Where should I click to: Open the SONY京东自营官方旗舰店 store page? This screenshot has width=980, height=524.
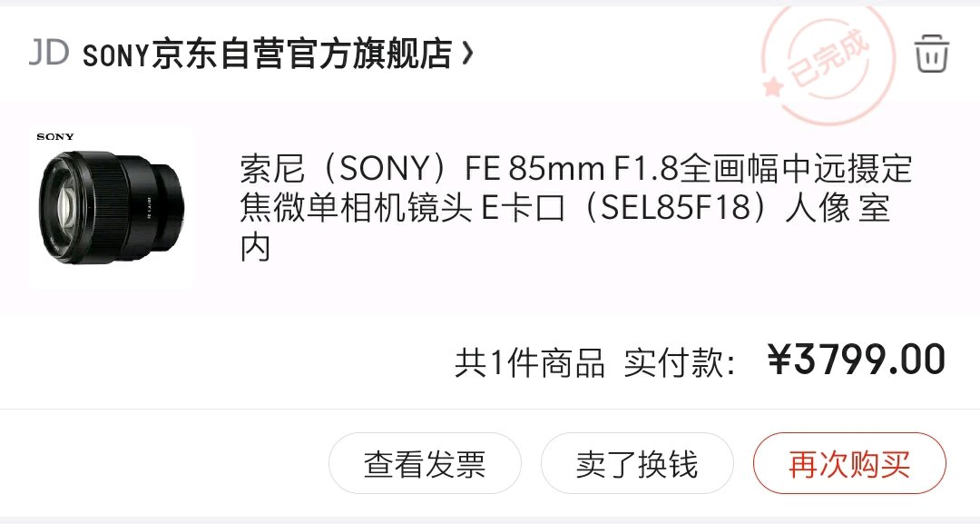(x=267, y=54)
